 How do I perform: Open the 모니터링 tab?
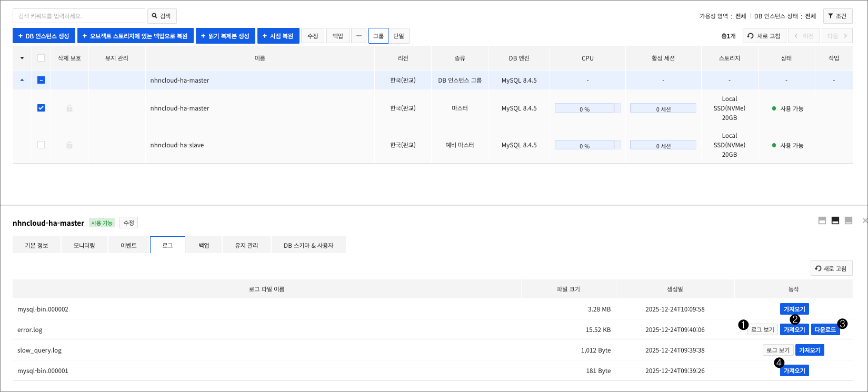point(84,245)
